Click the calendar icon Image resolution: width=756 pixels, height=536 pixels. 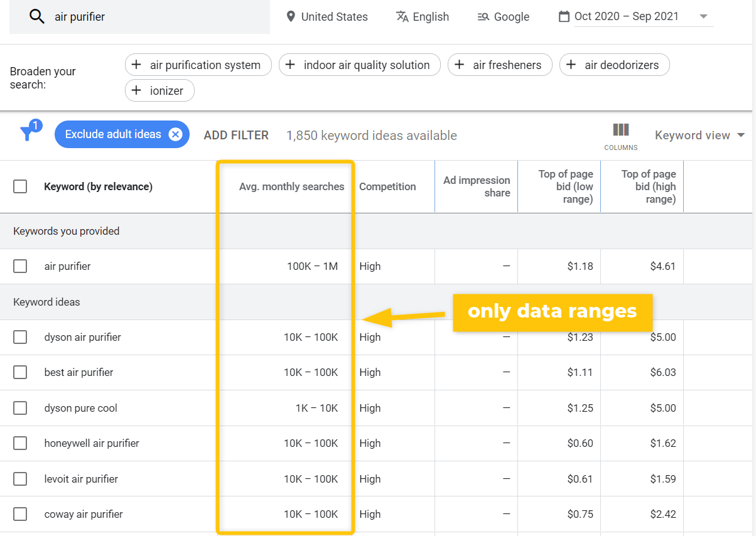tap(564, 16)
